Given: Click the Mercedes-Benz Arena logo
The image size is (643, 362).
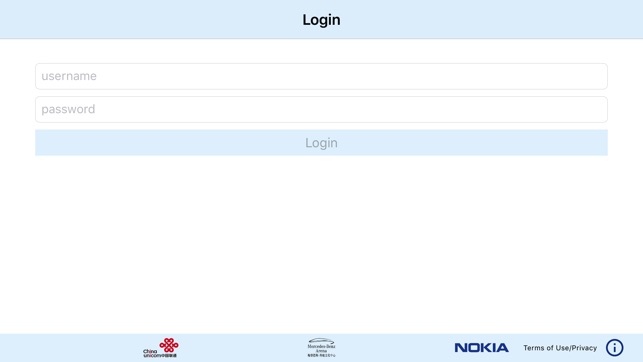Looking at the screenshot, I should [x=321, y=348].
